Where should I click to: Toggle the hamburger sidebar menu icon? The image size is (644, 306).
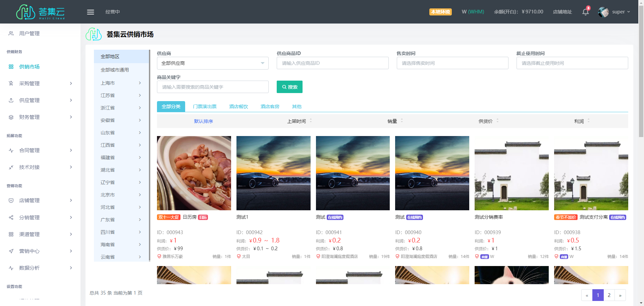(x=91, y=12)
